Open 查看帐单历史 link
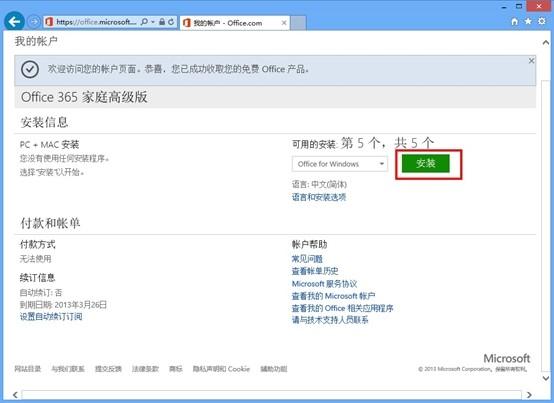 pyautogui.click(x=315, y=271)
